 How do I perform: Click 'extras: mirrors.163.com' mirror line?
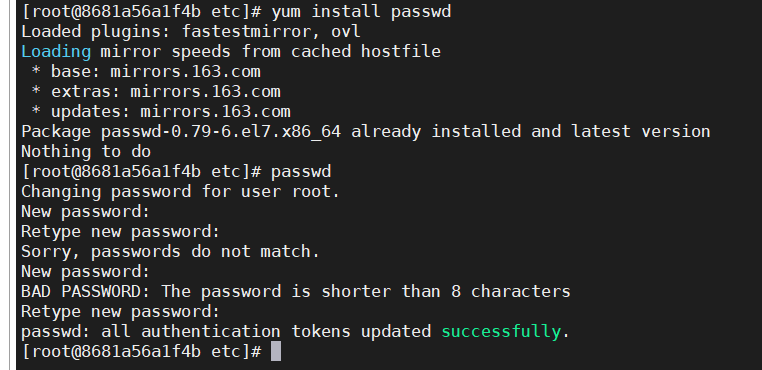click(x=166, y=91)
